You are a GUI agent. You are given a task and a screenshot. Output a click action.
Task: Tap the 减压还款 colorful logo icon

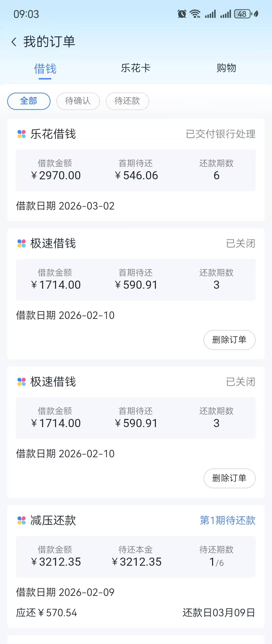22,520
